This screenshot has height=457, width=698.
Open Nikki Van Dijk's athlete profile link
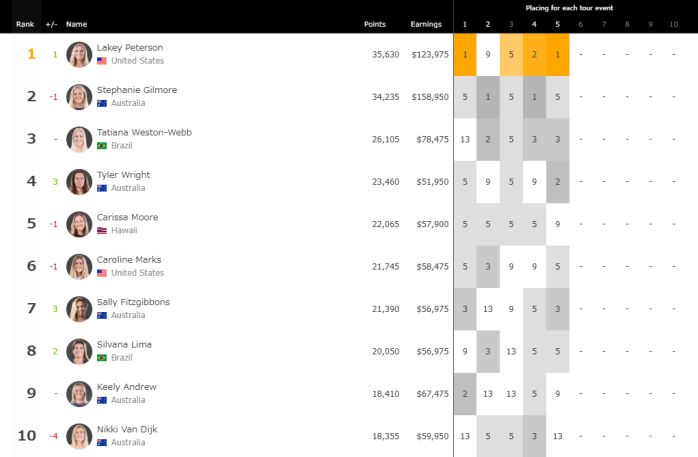[127, 429]
